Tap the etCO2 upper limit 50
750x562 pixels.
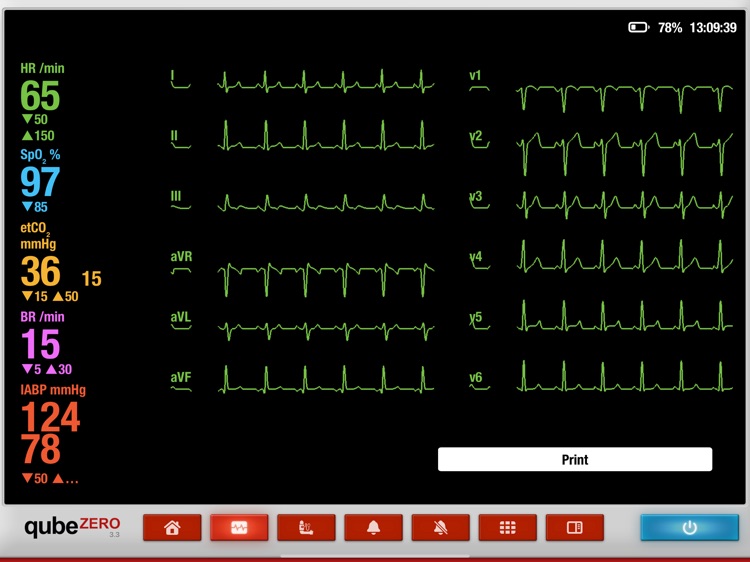[66, 297]
